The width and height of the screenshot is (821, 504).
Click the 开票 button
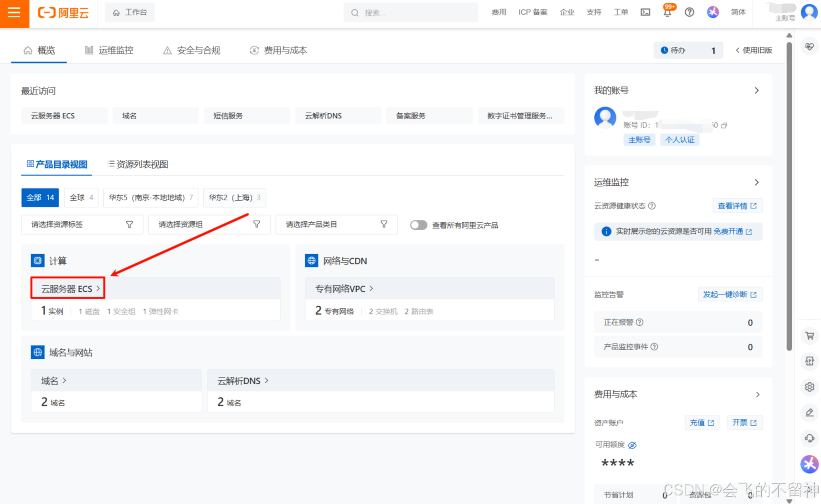(x=744, y=423)
